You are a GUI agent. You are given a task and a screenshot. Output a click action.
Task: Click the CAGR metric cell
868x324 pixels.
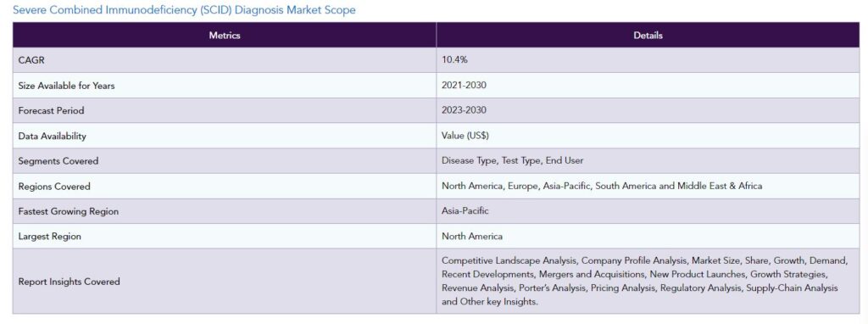tap(224, 60)
